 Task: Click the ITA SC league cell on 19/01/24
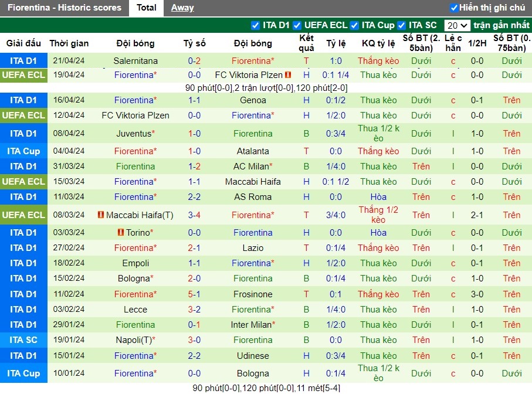coord(23,339)
